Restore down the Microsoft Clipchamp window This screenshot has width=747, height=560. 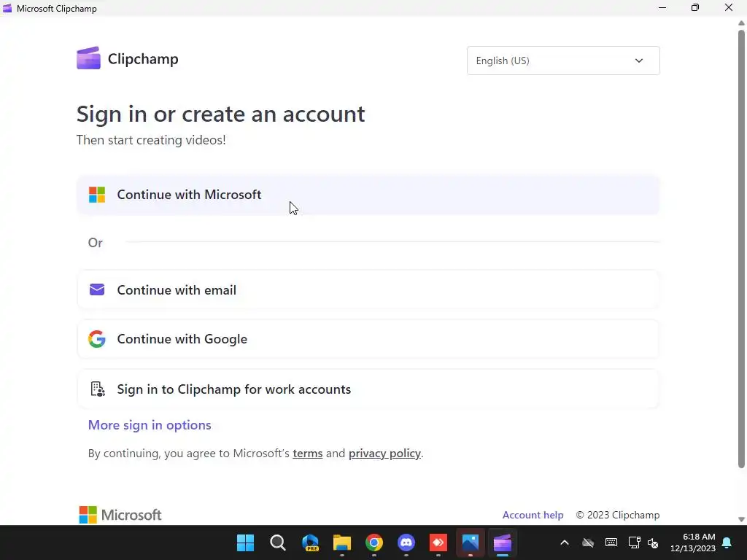pos(695,7)
